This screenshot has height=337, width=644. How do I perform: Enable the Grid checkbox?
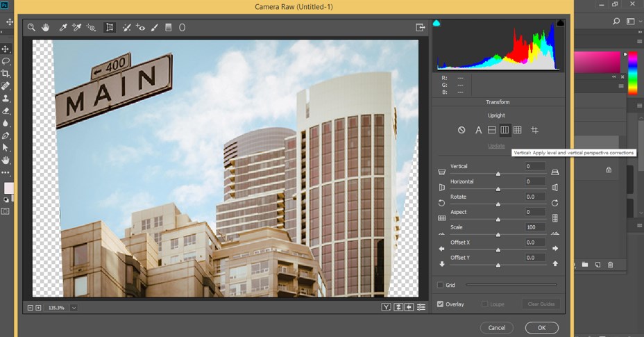(441, 285)
